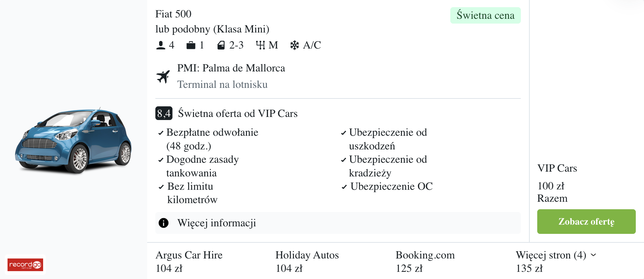The height and width of the screenshot is (279, 644).
Task: Click the 8,4 rating badge
Action: click(x=164, y=113)
